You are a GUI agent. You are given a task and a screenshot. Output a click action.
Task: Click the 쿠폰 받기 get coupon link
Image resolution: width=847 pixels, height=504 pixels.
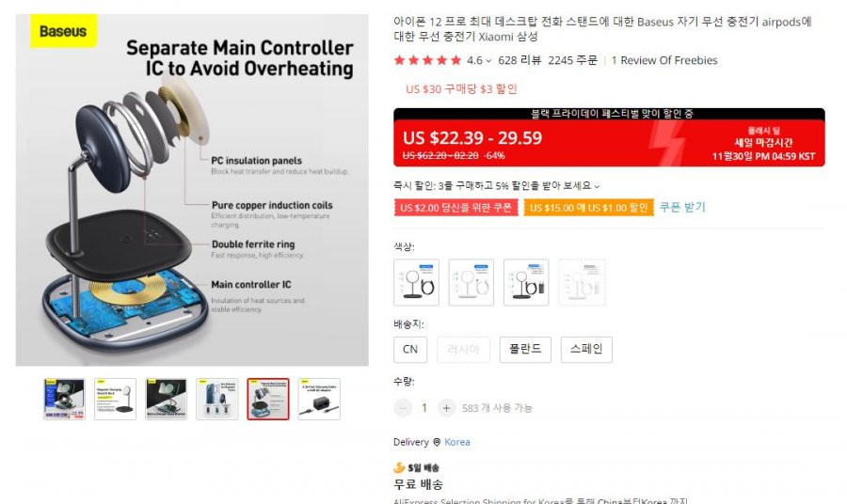pyautogui.click(x=682, y=207)
